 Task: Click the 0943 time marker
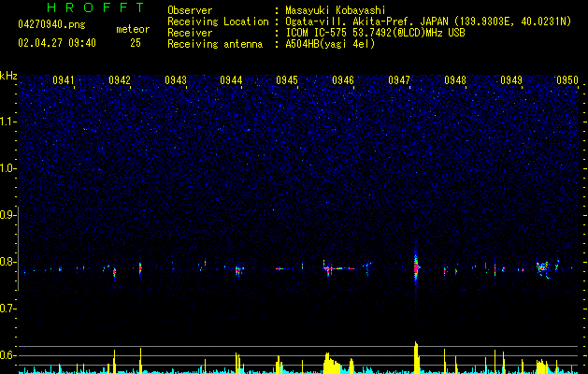pyautogui.click(x=176, y=80)
